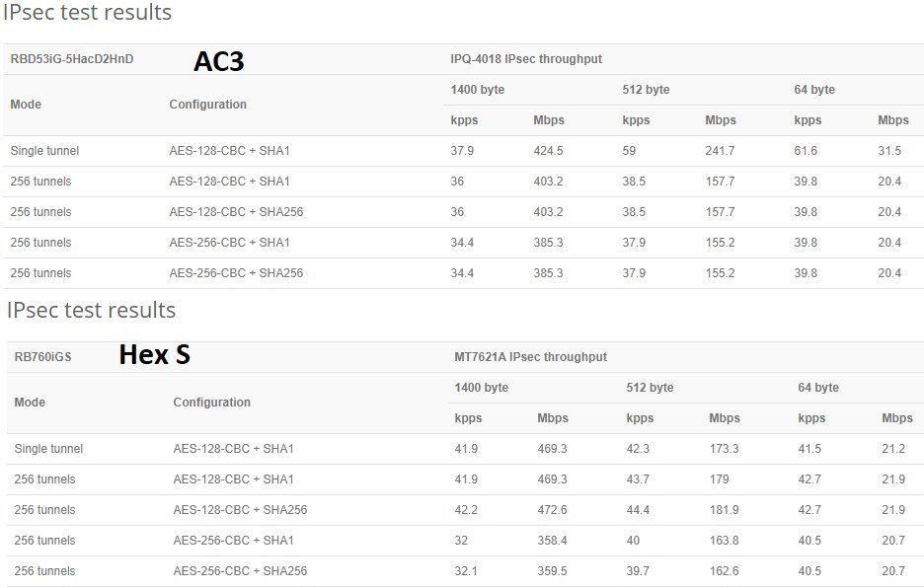Select the 241.7 Mbps value
This screenshot has height=588, width=924.
pos(720,151)
